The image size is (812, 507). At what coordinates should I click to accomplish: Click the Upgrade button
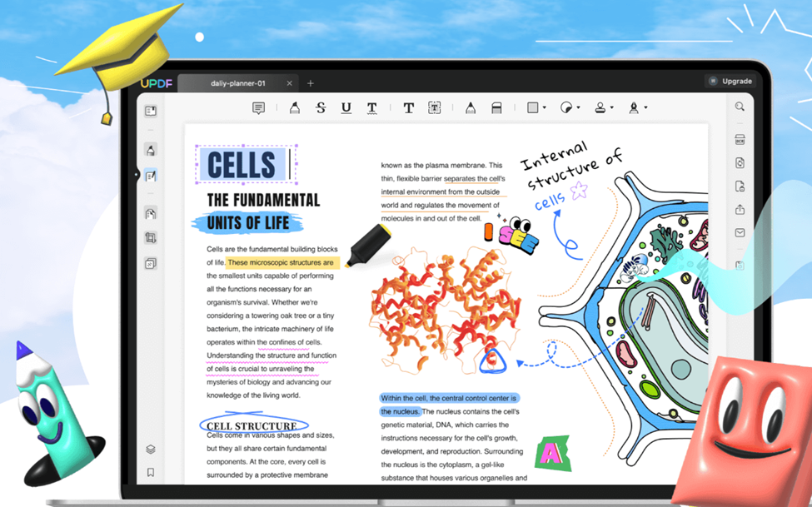[730, 81]
